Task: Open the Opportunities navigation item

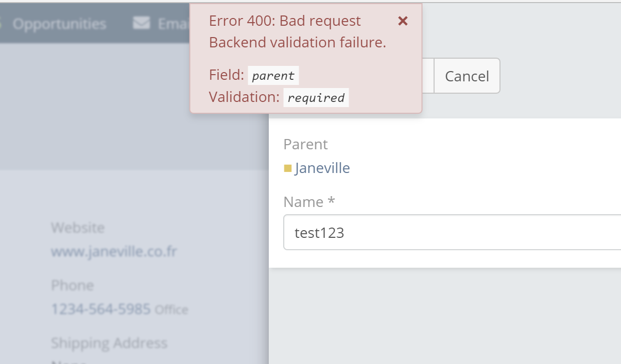Action: pos(60,23)
